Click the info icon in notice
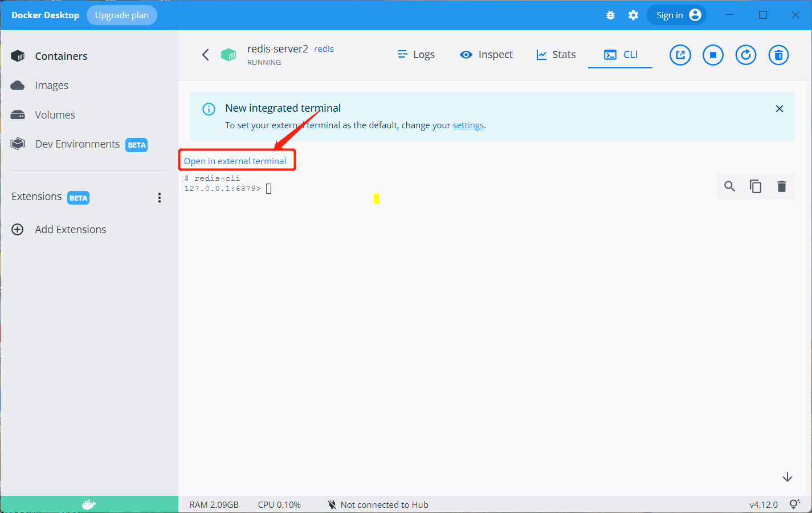This screenshot has width=812, height=513. 209,109
